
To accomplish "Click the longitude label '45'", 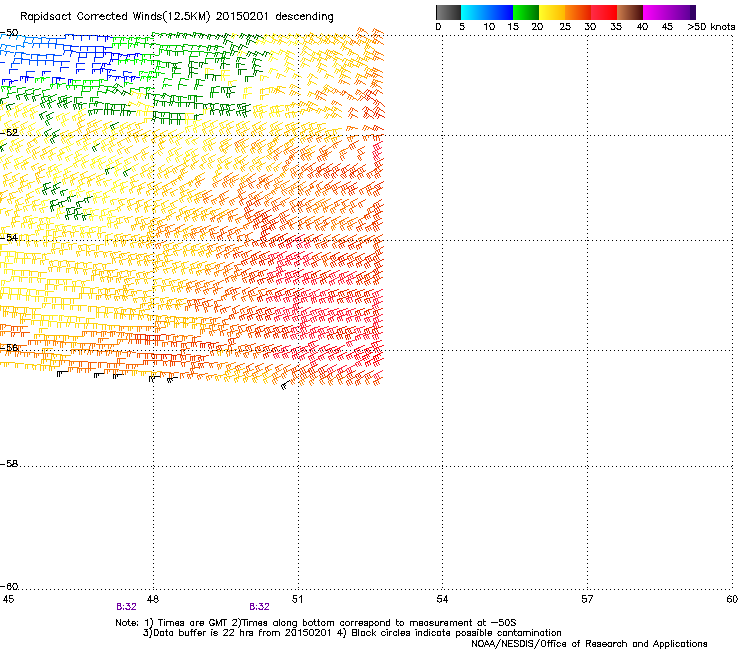I will 8,599.
